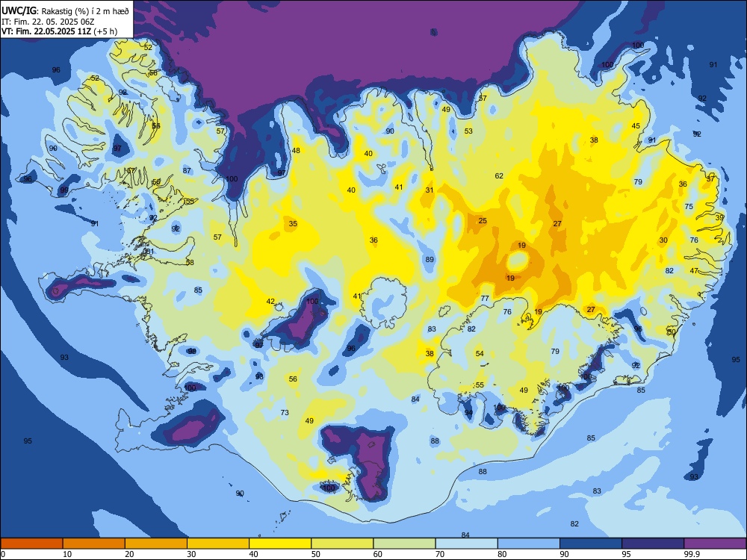Click the '0' legend scale label
This screenshot has width=747, height=560.
pyautogui.click(x=3, y=554)
